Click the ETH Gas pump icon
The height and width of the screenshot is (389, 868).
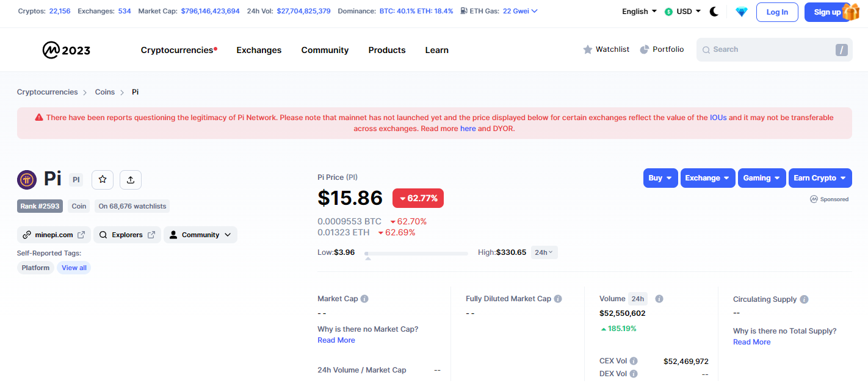tap(465, 11)
